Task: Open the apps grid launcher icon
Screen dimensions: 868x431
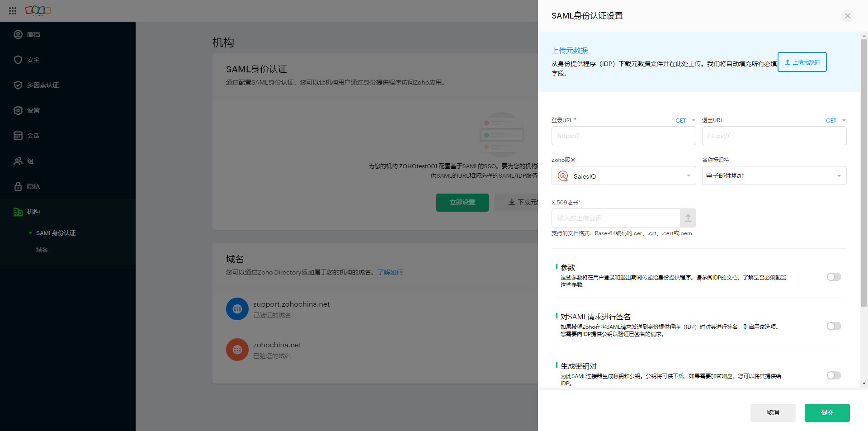Action: (x=13, y=11)
